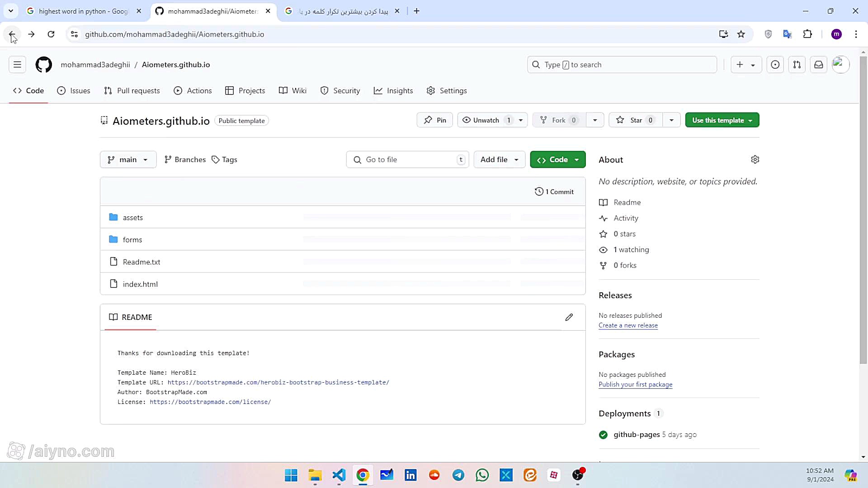Image resolution: width=868 pixels, height=488 pixels.
Task: Open the assets folder
Action: tap(133, 217)
